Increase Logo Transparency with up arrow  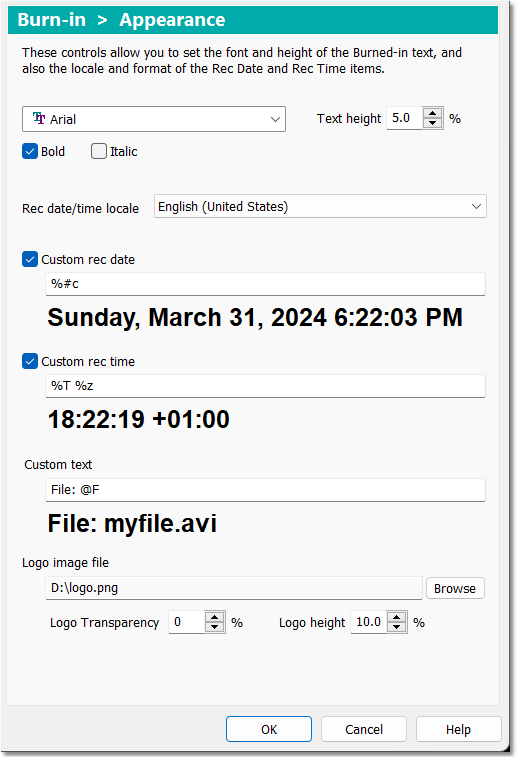coord(214,617)
